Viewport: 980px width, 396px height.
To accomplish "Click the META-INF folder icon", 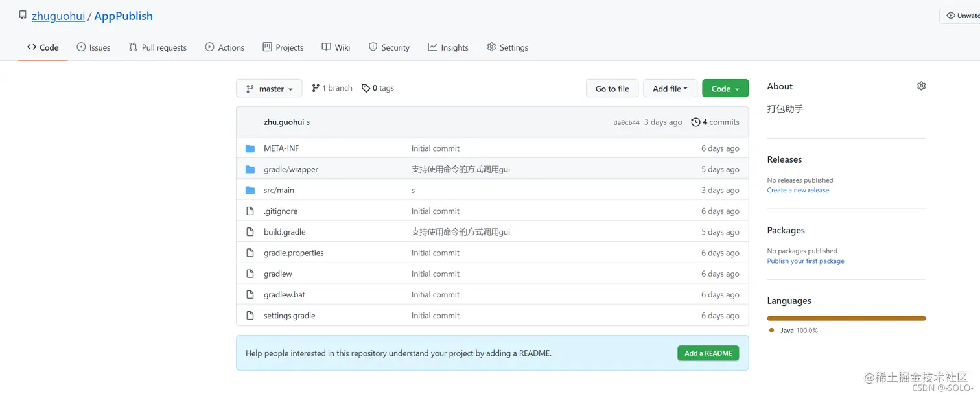I will point(250,148).
